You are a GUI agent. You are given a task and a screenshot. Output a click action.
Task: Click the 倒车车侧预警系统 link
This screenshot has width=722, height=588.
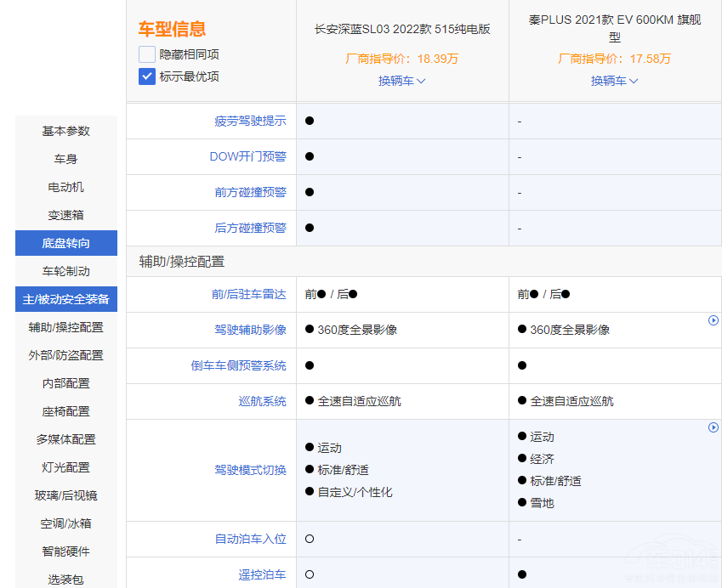point(238,365)
